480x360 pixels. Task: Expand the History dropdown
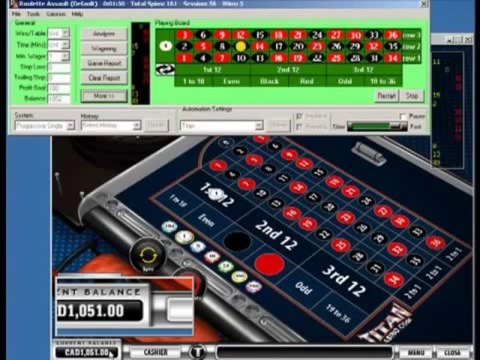137,126
